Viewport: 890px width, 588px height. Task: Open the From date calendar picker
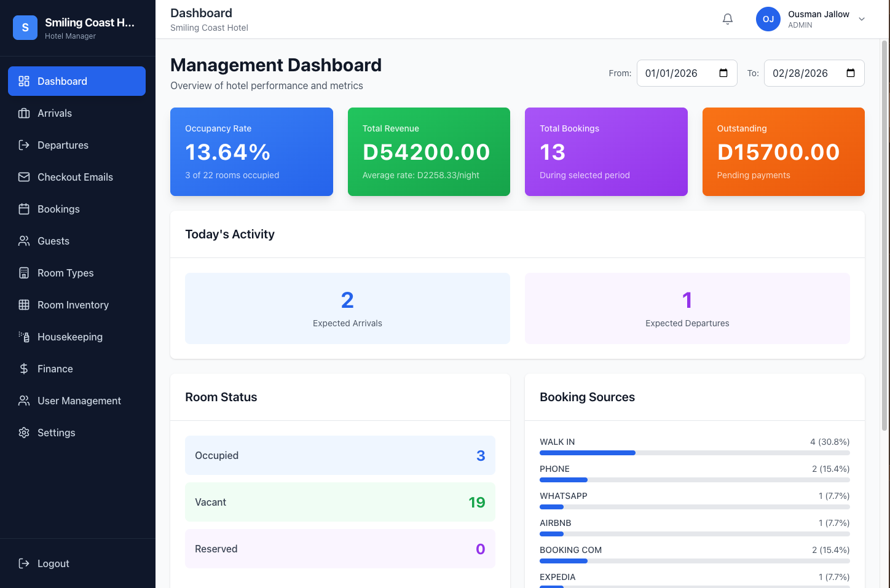(x=723, y=73)
